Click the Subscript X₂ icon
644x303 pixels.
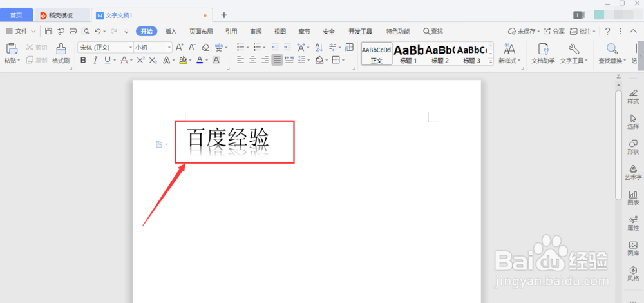(x=153, y=60)
